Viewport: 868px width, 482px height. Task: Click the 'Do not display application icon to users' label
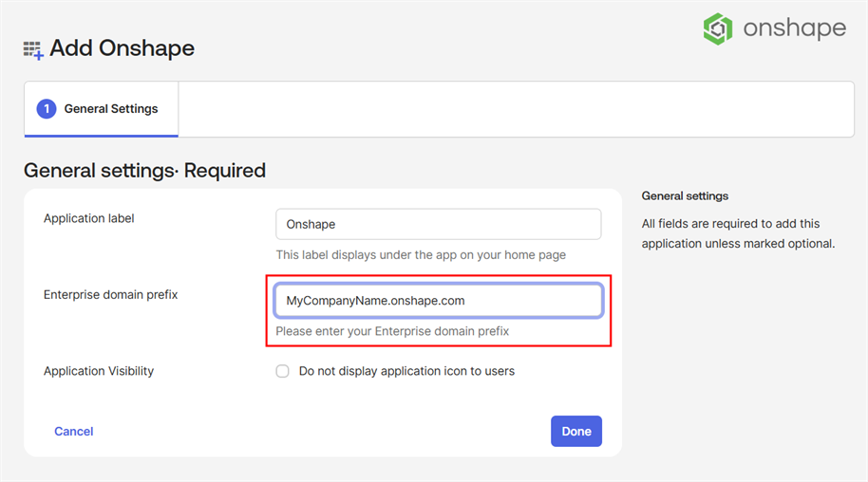pyautogui.click(x=406, y=371)
